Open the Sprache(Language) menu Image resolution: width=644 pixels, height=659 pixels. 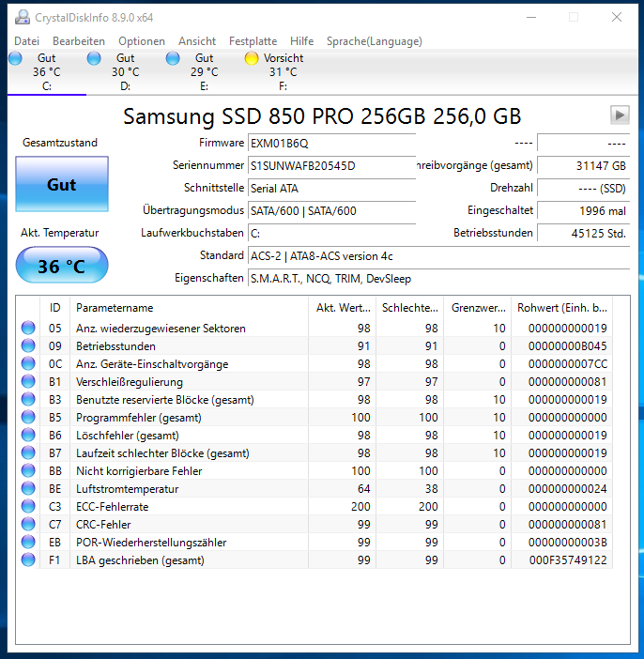tap(375, 41)
